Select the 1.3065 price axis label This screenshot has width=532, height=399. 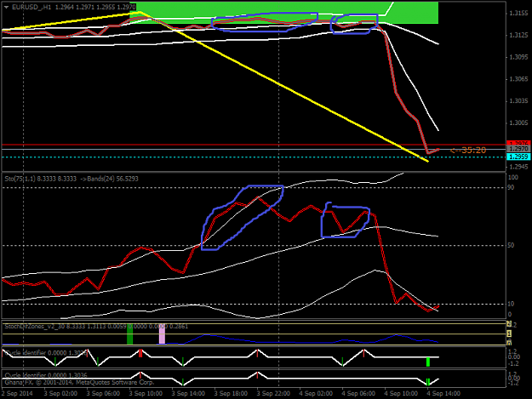coord(518,79)
